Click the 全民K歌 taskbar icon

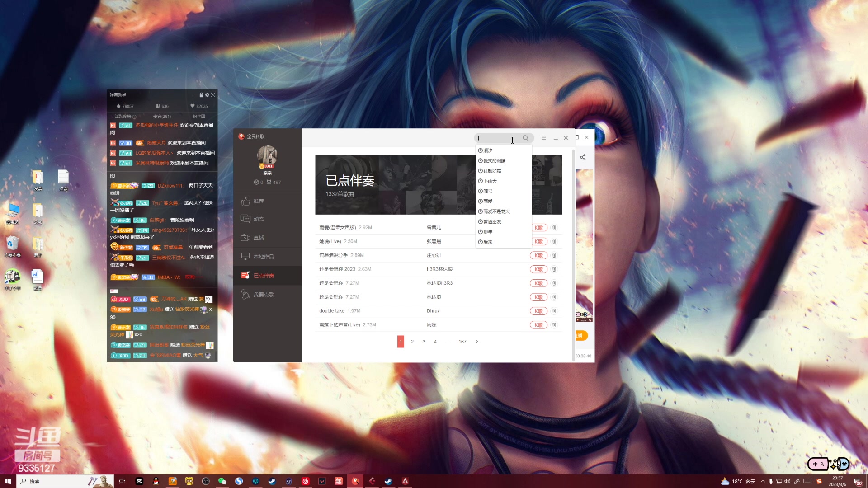pos(355,481)
